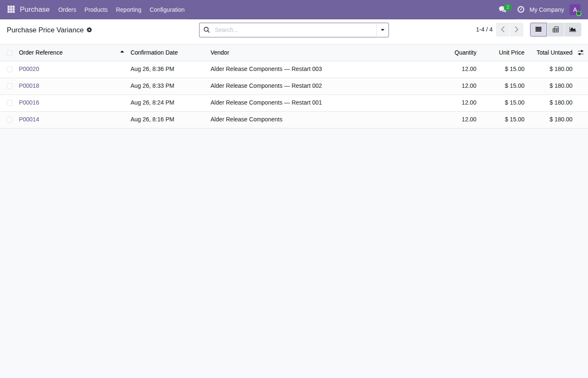Switch to list view

[x=538, y=29]
